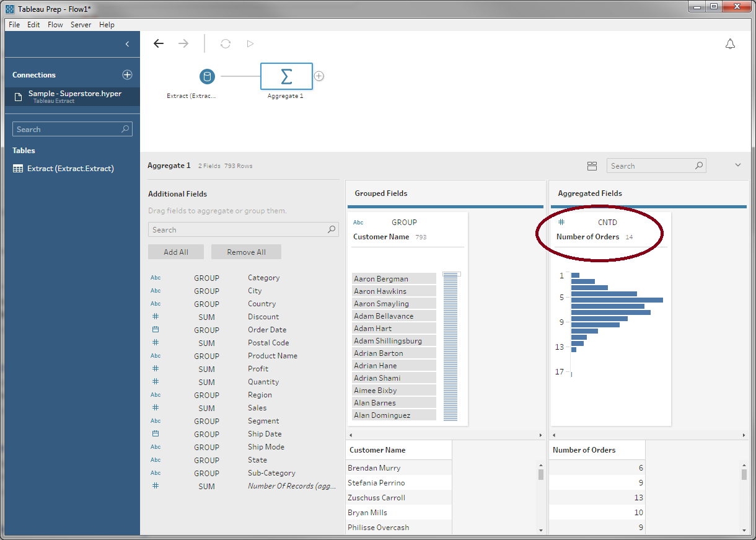This screenshot has width=756, height=540.
Task: Open the File menu
Action: (x=14, y=25)
